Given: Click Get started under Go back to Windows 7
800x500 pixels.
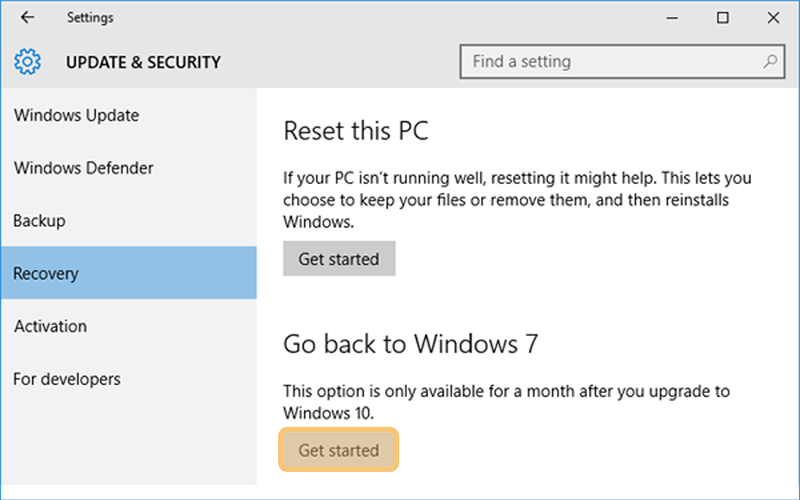Looking at the screenshot, I should tap(339, 450).
